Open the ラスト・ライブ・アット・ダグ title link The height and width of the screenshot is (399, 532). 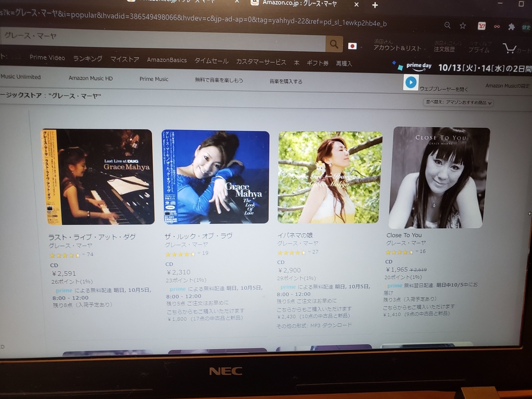(x=92, y=237)
